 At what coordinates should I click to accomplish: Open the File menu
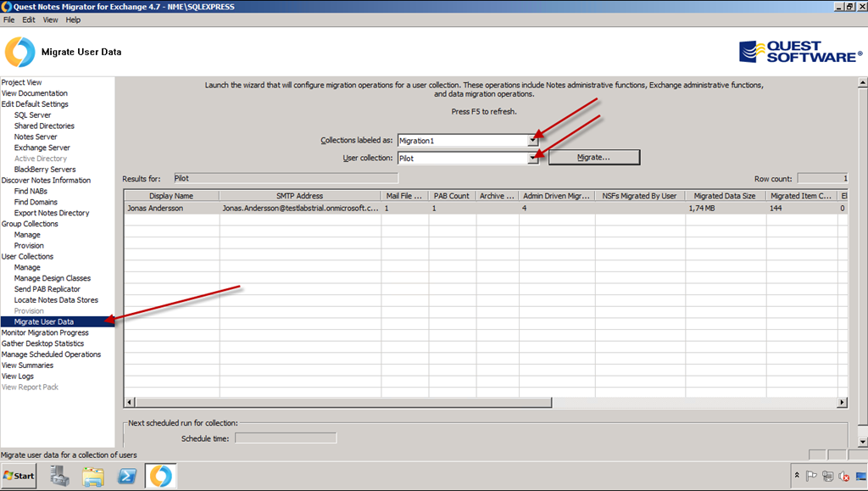[x=8, y=20]
